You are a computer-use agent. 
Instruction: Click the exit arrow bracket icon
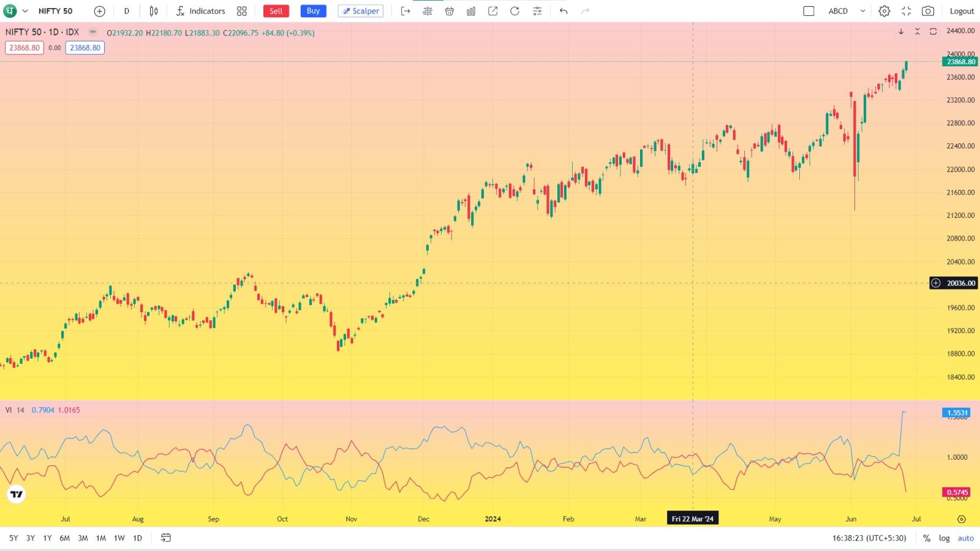(405, 11)
